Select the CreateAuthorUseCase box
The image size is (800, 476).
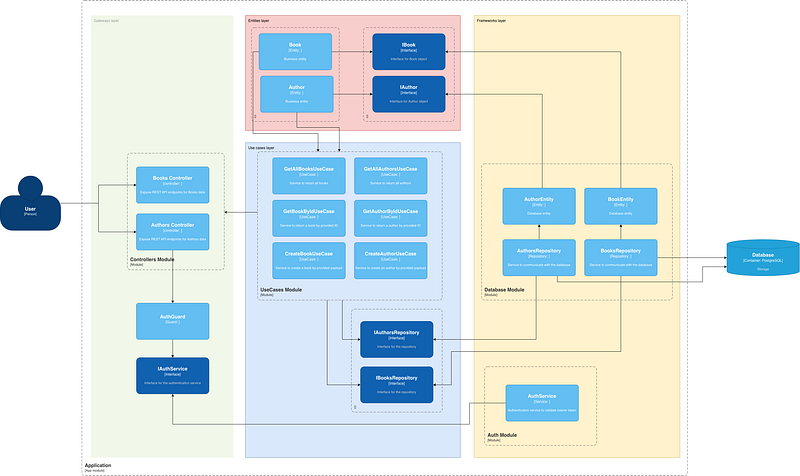click(x=390, y=261)
